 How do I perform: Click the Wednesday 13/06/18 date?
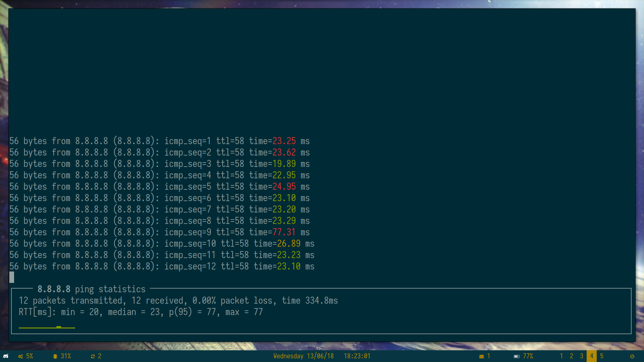[303, 356]
